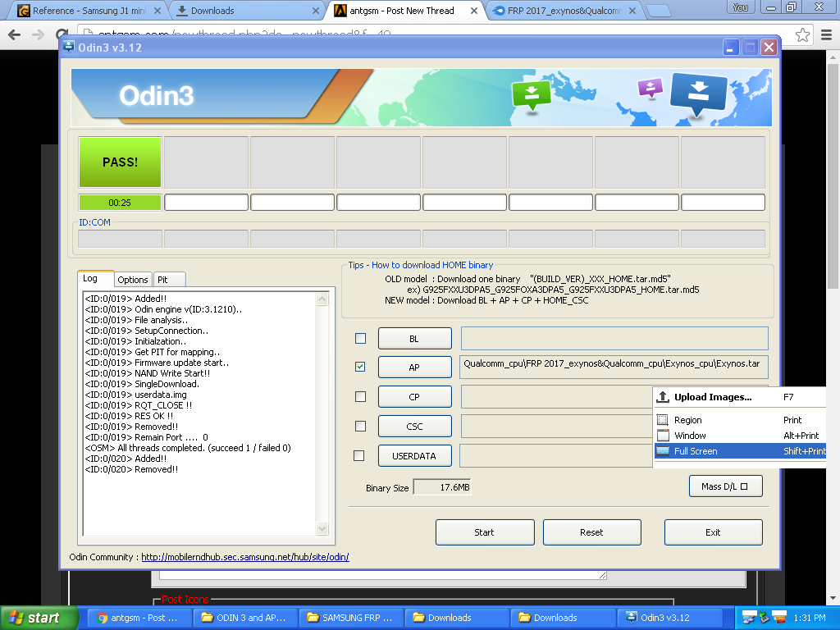
Task: Go forward in Chrome browser
Action: (x=38, y=34)
